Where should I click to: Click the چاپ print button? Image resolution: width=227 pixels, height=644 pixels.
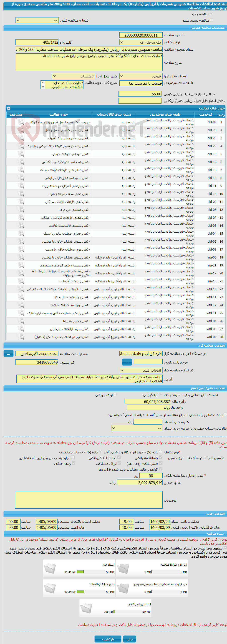tap(130, 639)
